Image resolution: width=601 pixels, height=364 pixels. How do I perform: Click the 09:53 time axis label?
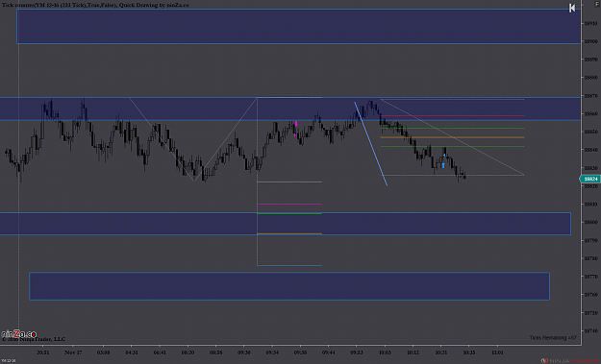357,352
